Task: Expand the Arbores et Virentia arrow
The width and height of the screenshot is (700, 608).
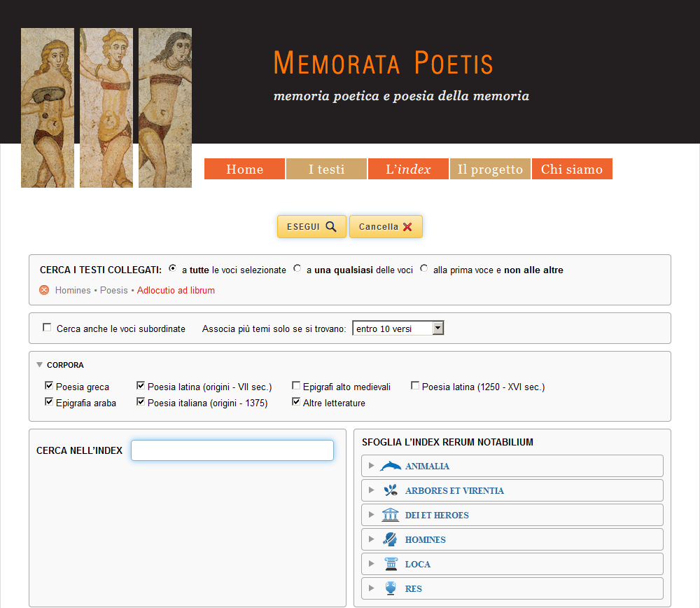Action: 371,490
